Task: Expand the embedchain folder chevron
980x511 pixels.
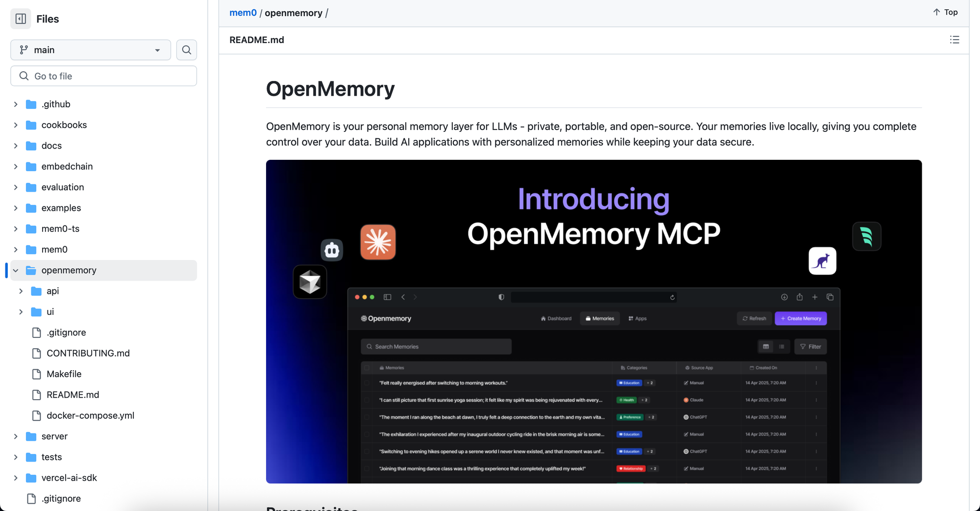Action: (16, 167)
